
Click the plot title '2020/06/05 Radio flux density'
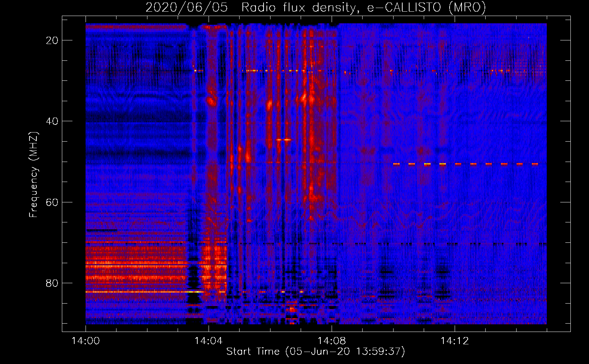click(x=316, y=8)
